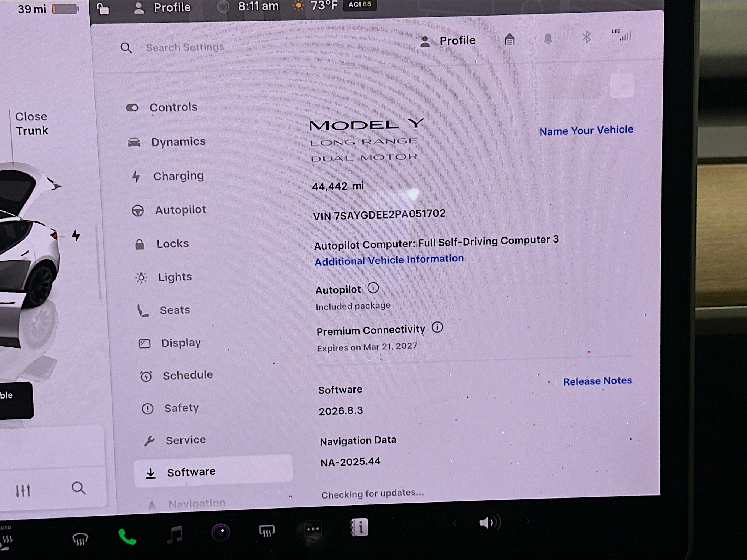Select Charging in the settings list
Screen dimensions: 747x560
point(168,176)
